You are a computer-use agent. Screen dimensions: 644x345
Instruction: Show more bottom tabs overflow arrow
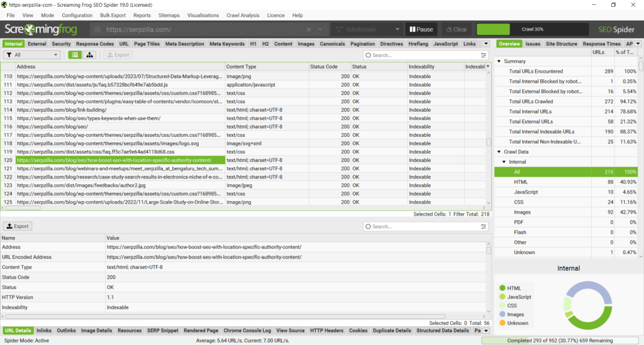click(486, 331)
